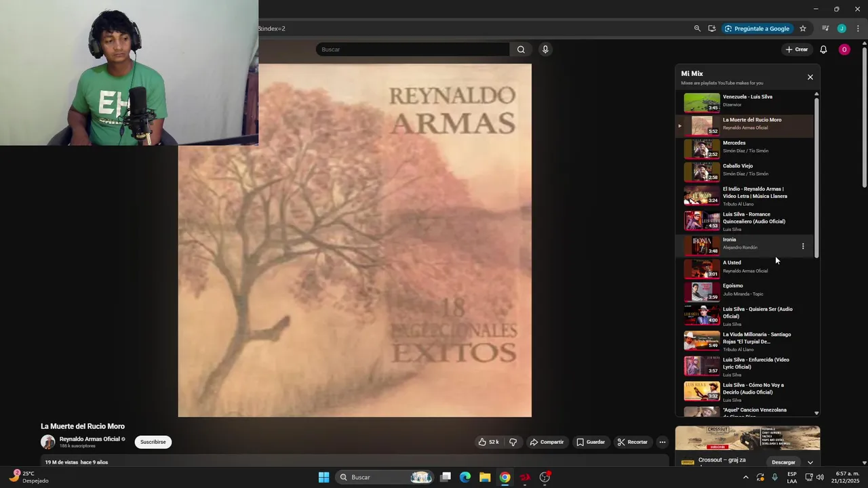Viewport: 868px width, 488px height.
Task: Open the Chrome profile avatar
Action: (842, 28)
